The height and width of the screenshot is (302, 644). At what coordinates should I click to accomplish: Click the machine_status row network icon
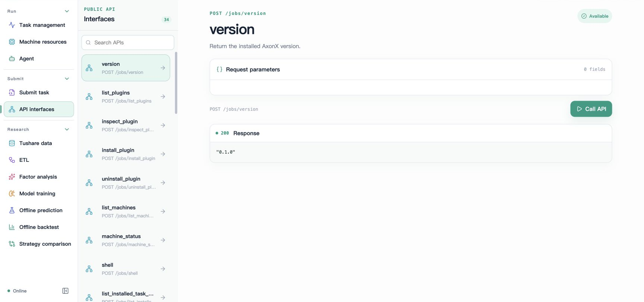[x=89, y=240]
